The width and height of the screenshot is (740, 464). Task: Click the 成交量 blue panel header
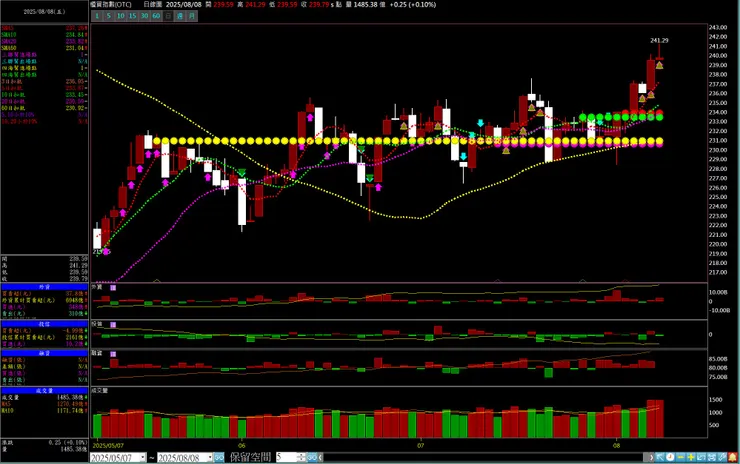pos(44,391)
